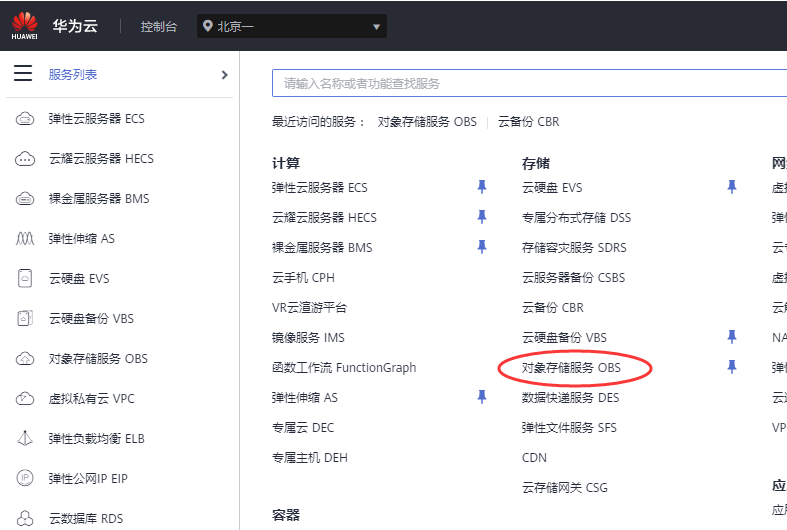Image resolution: width=787 pixels, height=530 pixels.
Task: Click the ELB load balancer icon in sidebar
Action: point(25,439)
